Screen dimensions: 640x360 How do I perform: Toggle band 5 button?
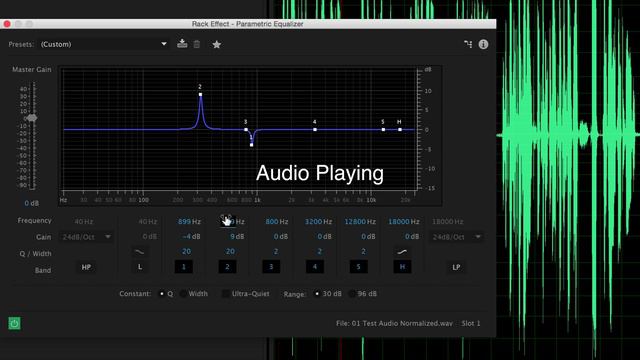pyautogui.click(x=358, y=267)
